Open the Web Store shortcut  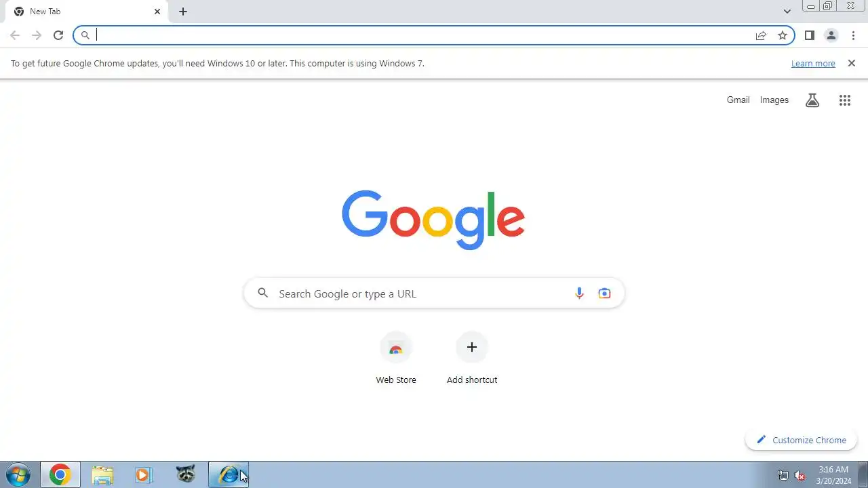(396, 359)
